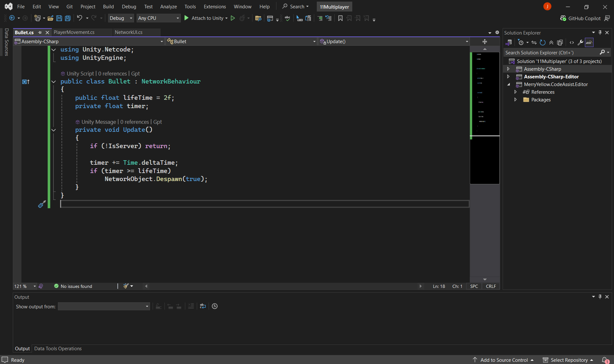Click the Find in Files toolbar icon
The image size is (614, 364).
(258, 18)
